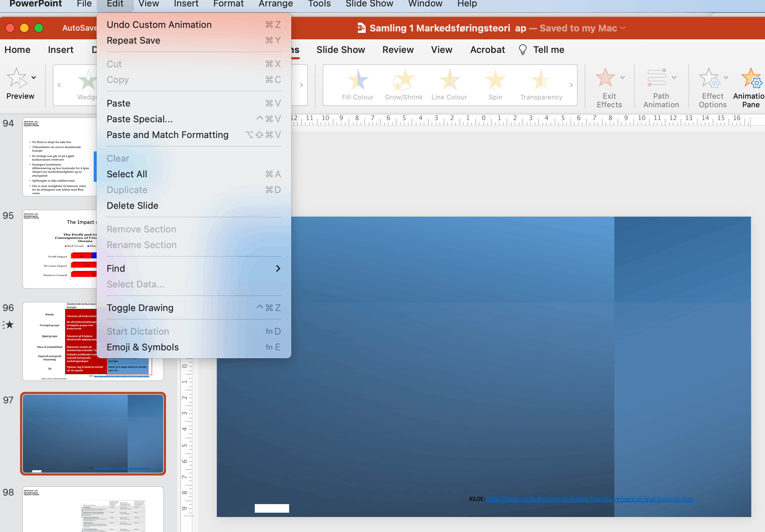Click the animation star marker beside slide 96

pos(8,325)
